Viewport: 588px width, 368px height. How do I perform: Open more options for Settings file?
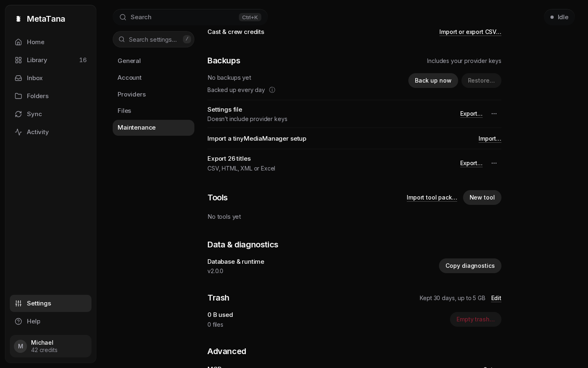click(494, 114)
